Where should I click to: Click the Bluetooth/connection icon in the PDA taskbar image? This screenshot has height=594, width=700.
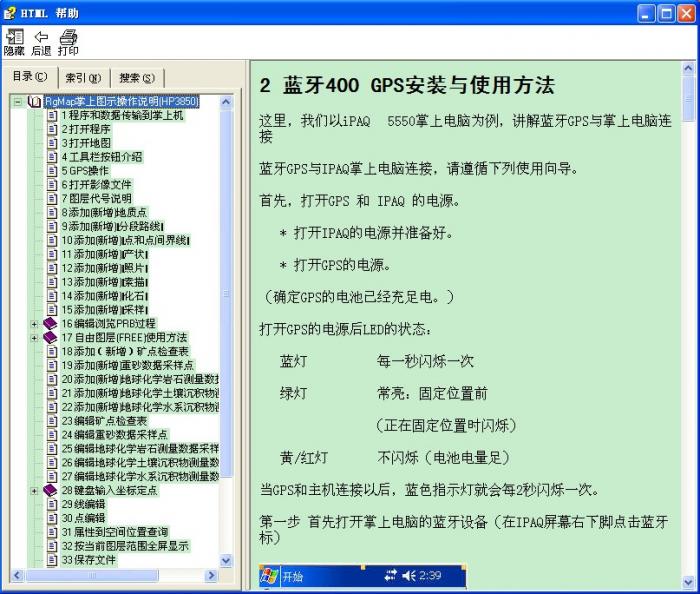389,576
